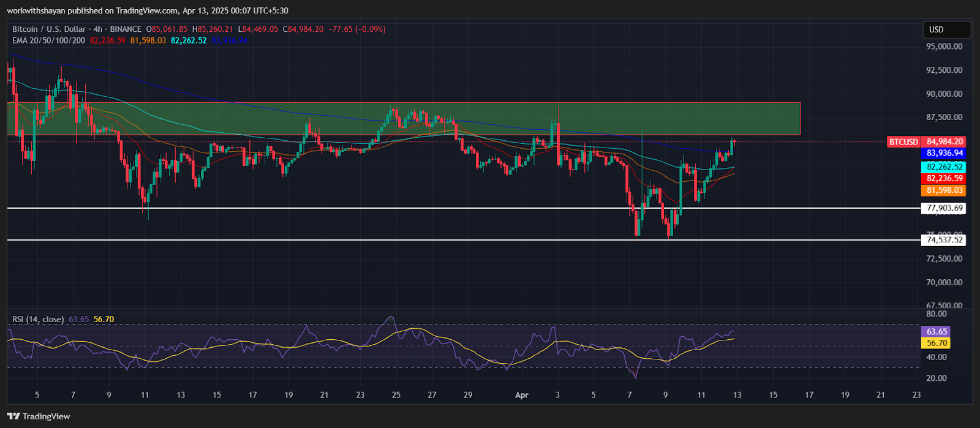Select the 77,903.69 horizontal line label
Viewport: 980px width, 428px height.
[944, 208]
